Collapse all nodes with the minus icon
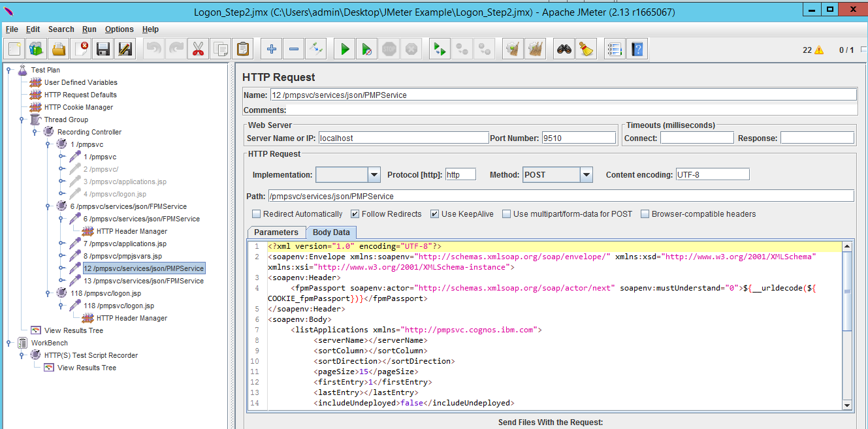The width and height of the screenshot is (868, 429). pyautogui.click(x=294, y=48)
